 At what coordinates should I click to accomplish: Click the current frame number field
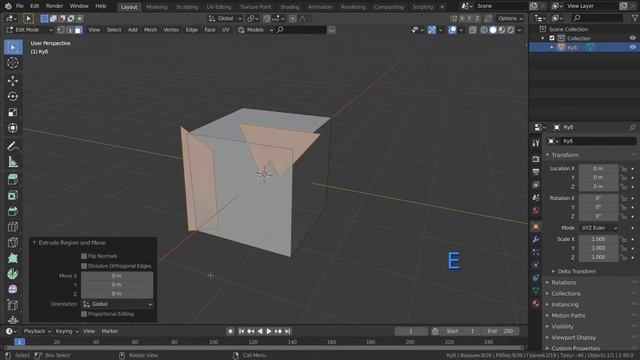click(x=411, y=331)
